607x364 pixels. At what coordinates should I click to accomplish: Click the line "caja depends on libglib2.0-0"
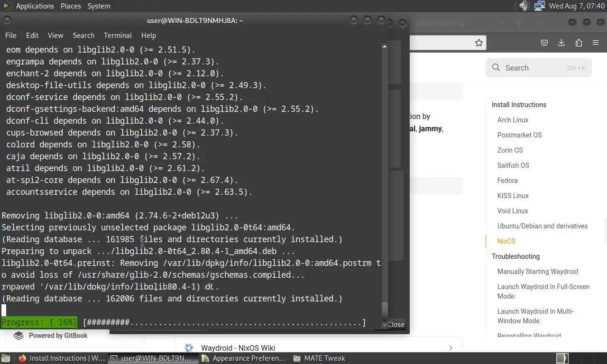pos(103,156)
